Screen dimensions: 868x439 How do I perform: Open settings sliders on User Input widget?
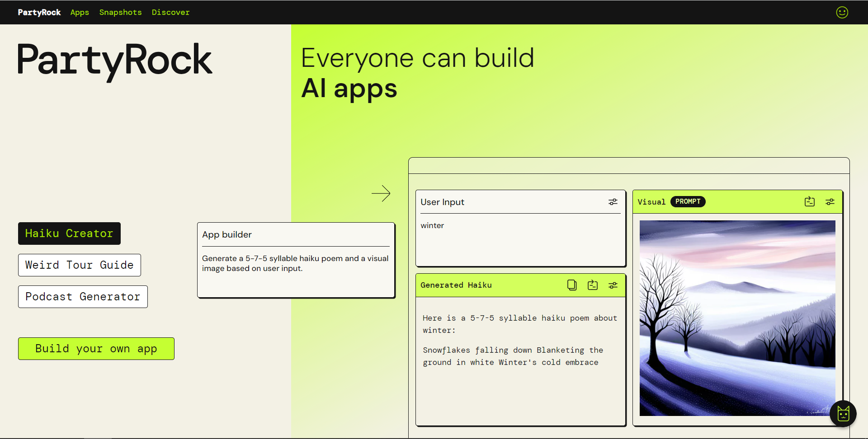[x=613, y=202]
